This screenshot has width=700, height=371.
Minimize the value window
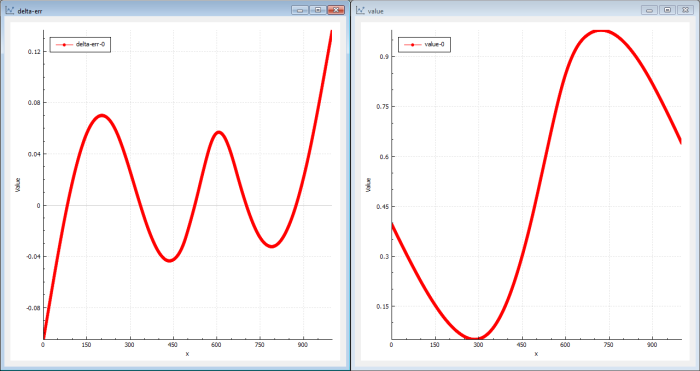point(650,10)
